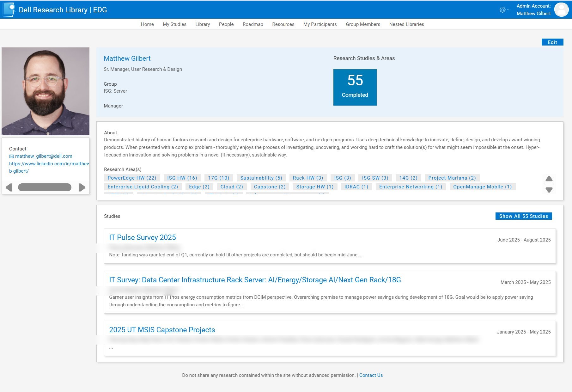This screenshot has height=392, width=572.
Task: Click the left arrow in the contact scrollbar
Action: click(9, 187)
